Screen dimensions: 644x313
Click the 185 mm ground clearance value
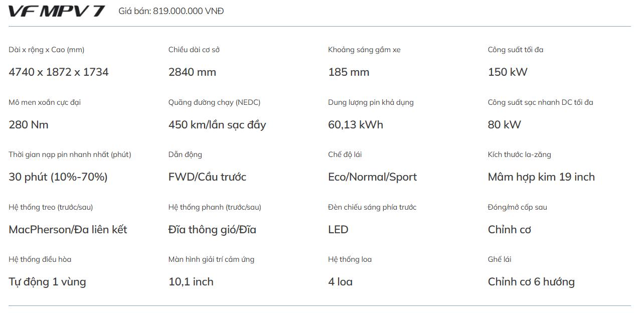(x=349, y=72)
